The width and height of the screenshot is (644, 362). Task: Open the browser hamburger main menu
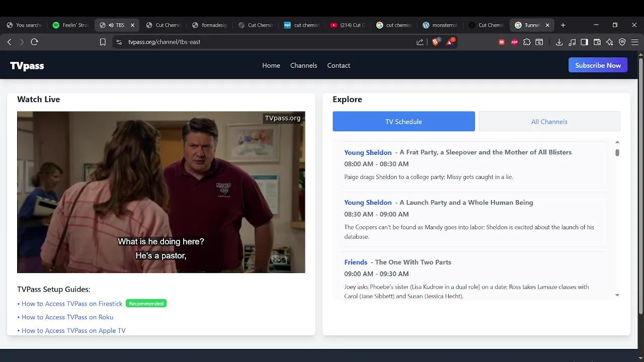click(635, 42)
